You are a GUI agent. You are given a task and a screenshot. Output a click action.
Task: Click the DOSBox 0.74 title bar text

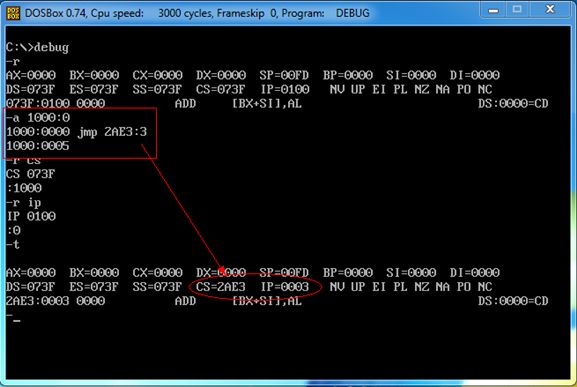[x=197, y=13]
